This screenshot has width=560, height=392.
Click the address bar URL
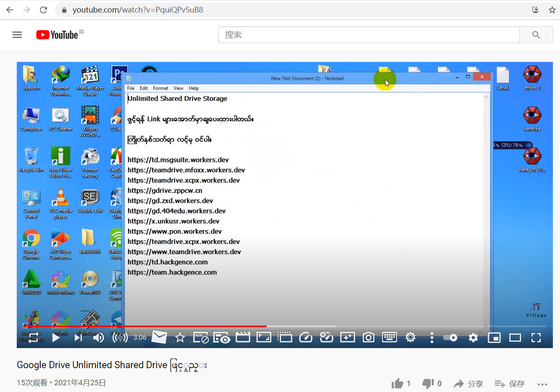point(138,10)
